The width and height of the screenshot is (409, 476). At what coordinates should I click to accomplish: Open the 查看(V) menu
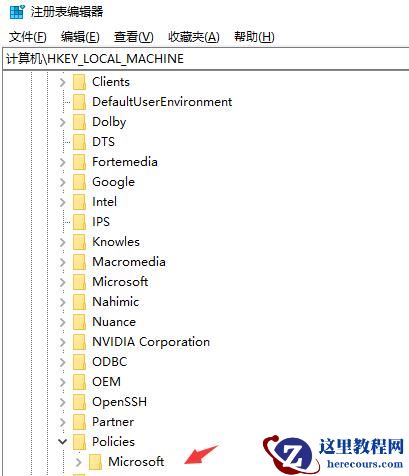click(x=134, y=37)
